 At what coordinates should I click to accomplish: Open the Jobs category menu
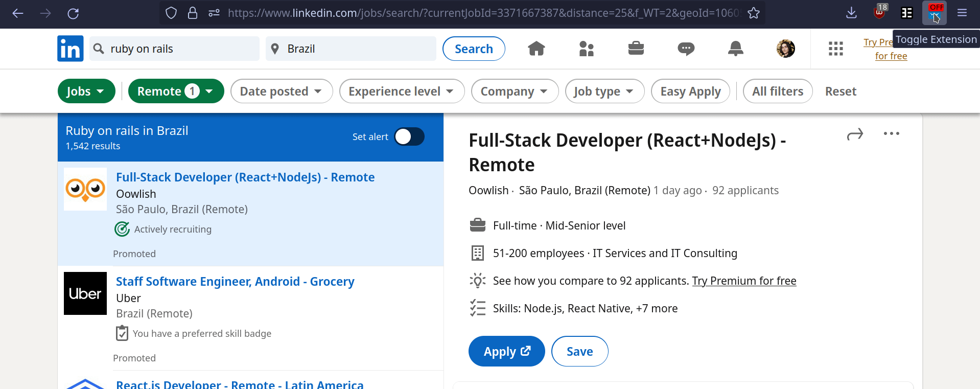pos(86,91)
